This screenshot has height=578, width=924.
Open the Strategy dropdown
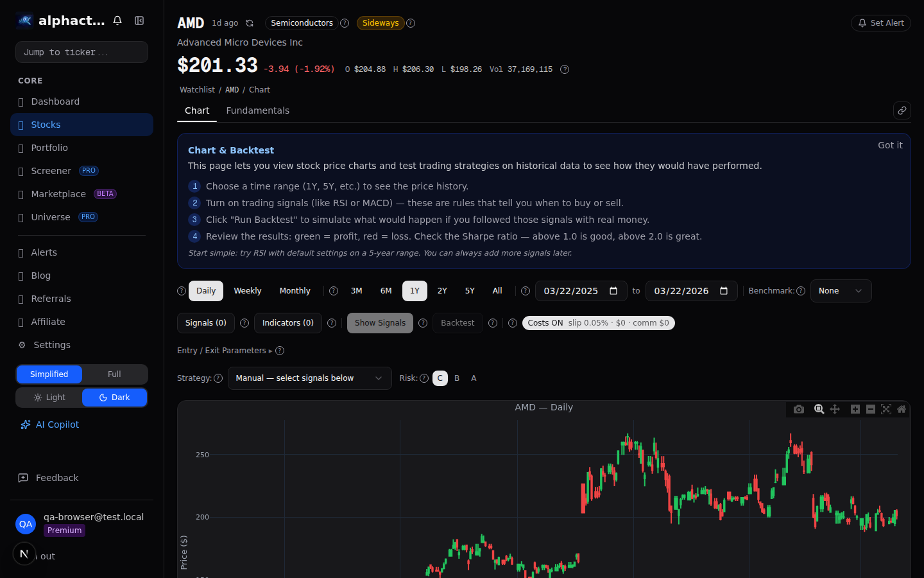click(309, 378)
